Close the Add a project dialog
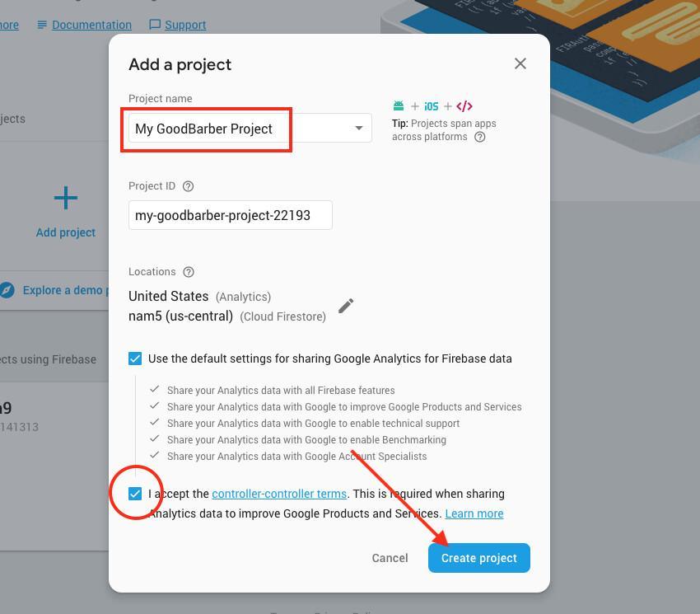This screenshot has height=614, width=700. pyautogui.click(x=520, y=63)
